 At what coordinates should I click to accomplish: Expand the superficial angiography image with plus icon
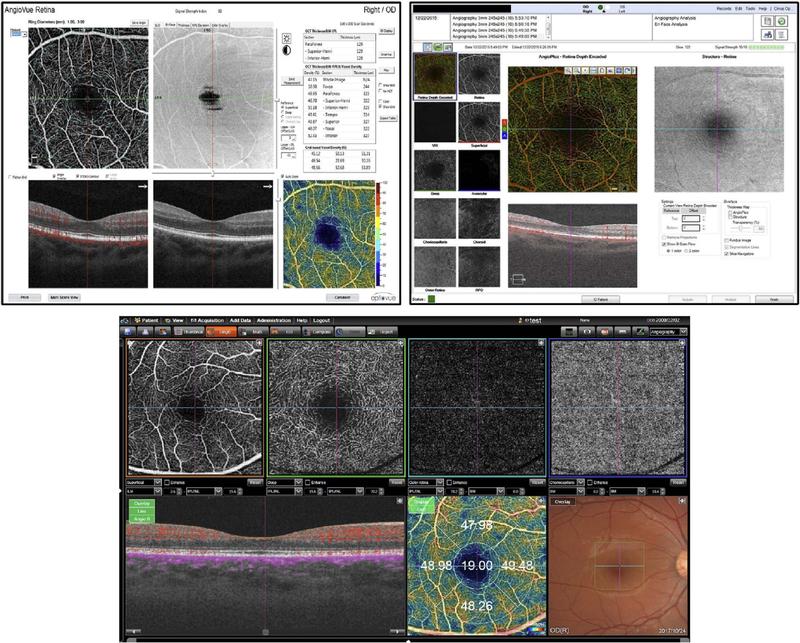(261, 343)
